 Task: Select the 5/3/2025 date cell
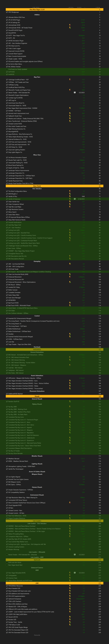click(82, 573)
